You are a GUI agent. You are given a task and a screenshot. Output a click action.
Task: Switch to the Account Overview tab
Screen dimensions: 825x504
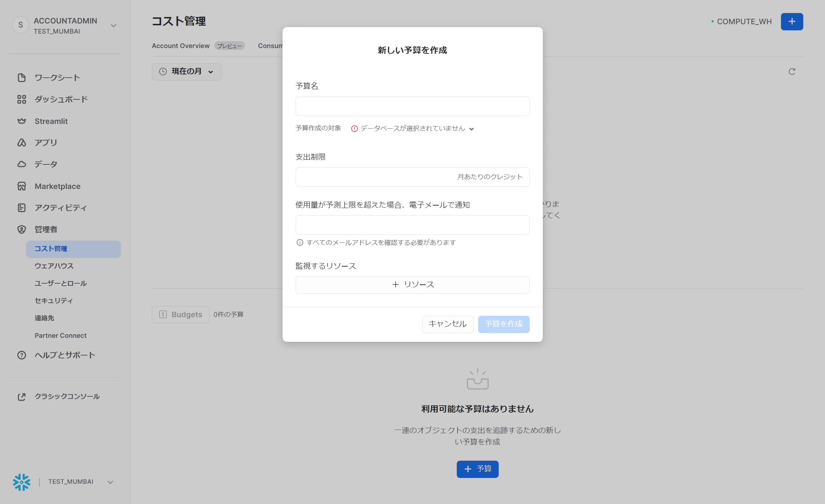pyautogui.click(x=181, y=46)
